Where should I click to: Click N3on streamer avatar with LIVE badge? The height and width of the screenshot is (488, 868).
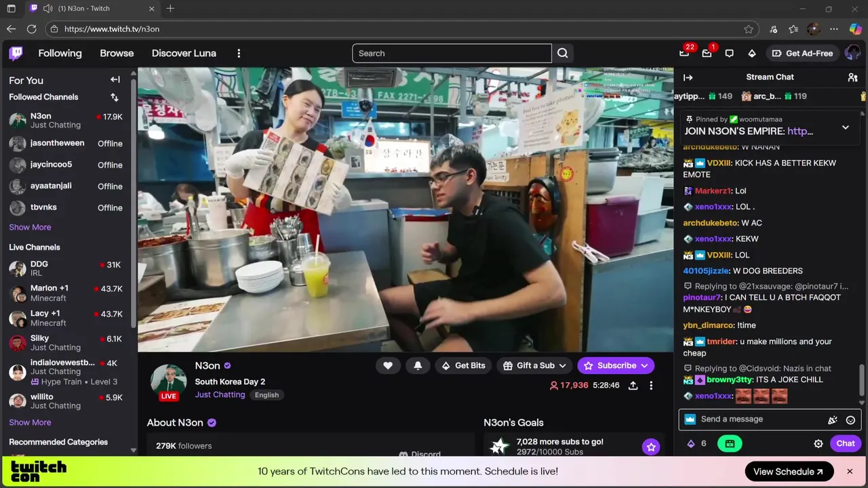click(168, 382)
